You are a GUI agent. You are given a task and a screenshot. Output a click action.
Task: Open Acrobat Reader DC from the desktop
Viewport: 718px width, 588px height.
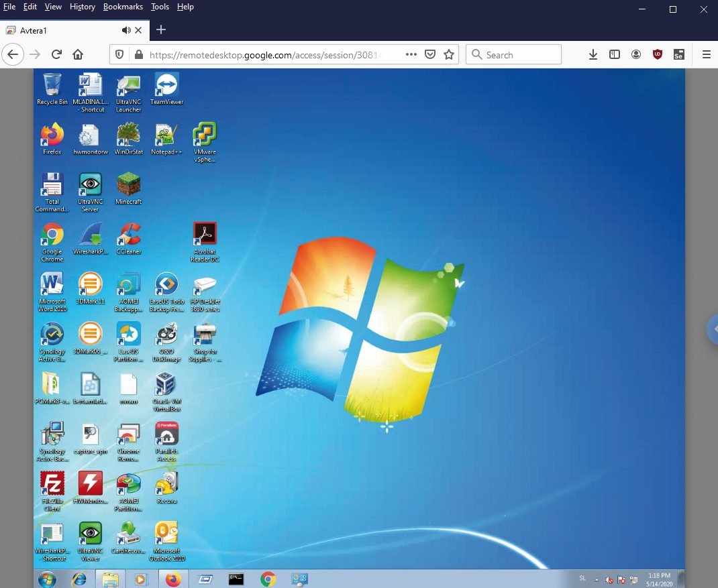(205, 243)
